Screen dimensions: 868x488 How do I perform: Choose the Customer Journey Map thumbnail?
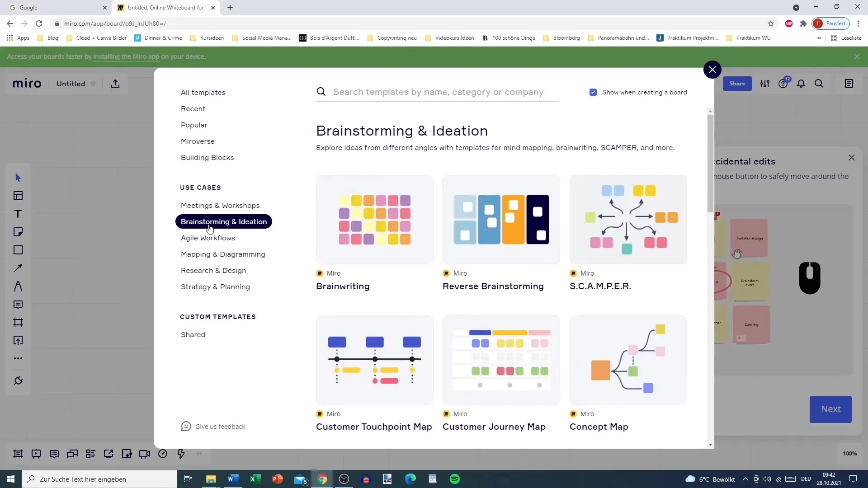click(x=501, y=360)
